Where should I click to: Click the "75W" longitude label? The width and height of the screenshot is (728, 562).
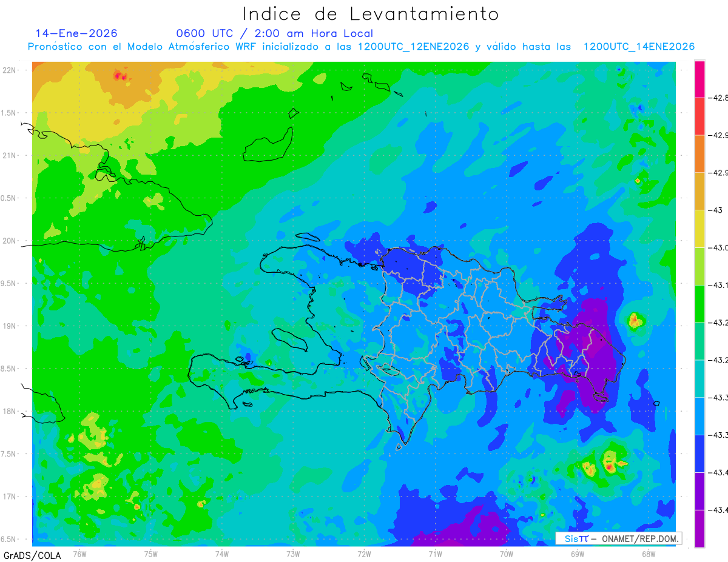click(151, 554)
